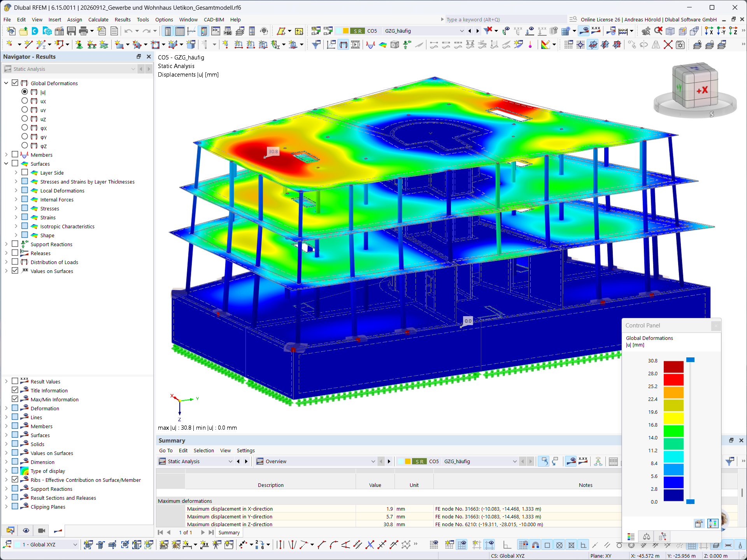Enable the Members results checkbox

point(15,154)
